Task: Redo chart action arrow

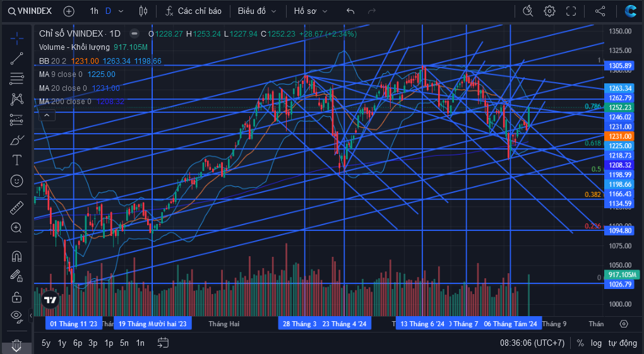Action: coord(372,11)
